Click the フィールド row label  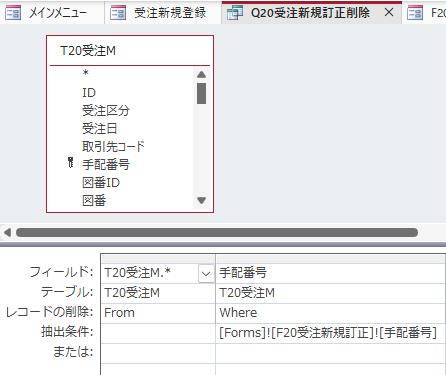coord(61,272)
